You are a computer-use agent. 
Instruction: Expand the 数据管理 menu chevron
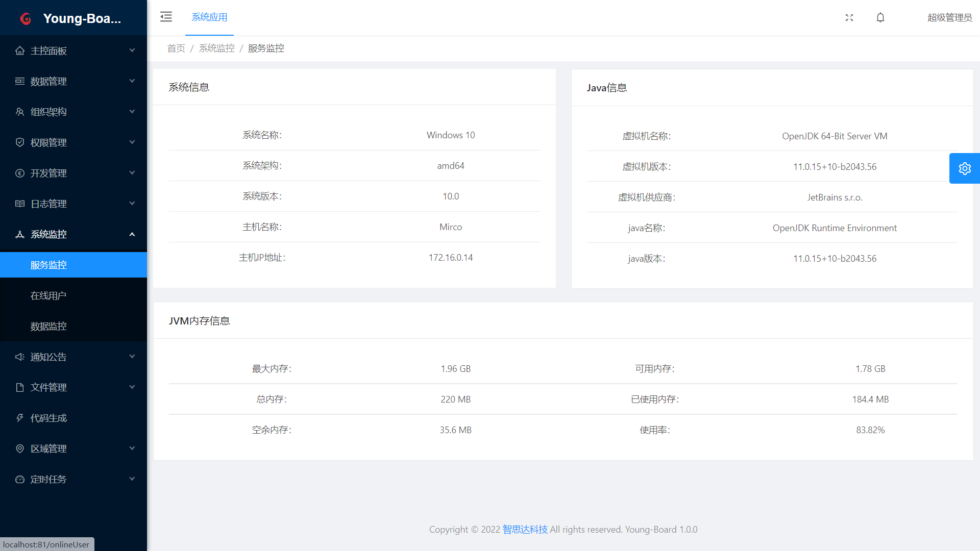pos(132,81)
